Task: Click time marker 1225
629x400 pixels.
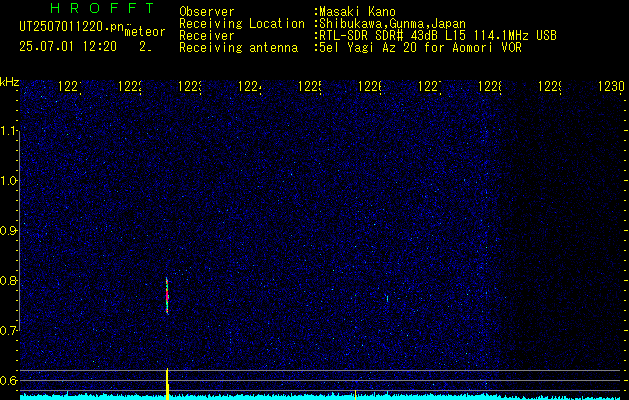Action: coord(310,87)
